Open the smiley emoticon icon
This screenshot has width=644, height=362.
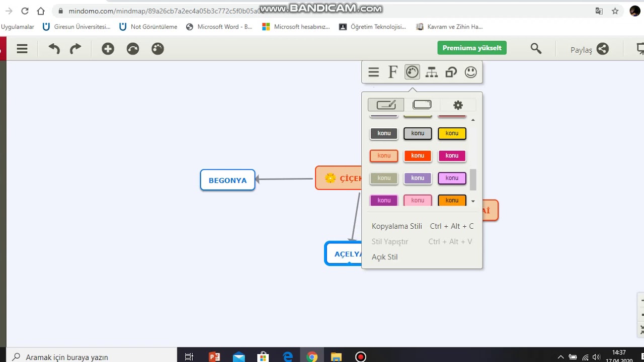pos(471,72)
